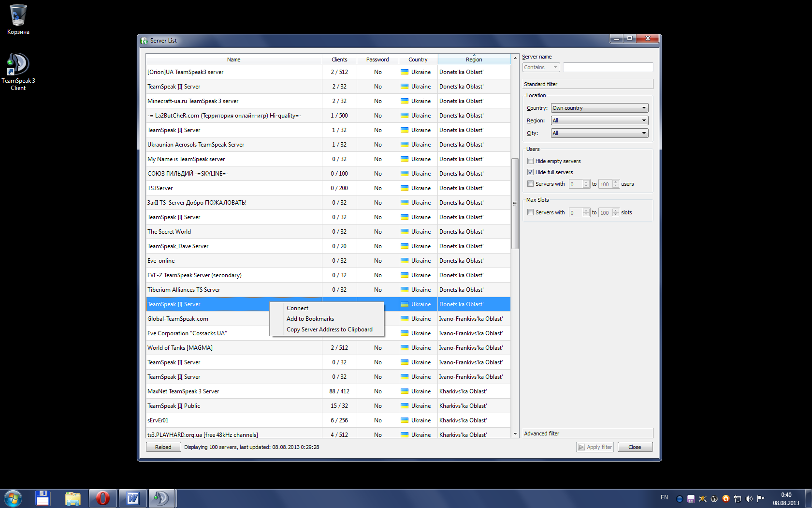Click the crossed swords tray icon
The height and width of the screenshot is (508, 812).
(703, 499)
